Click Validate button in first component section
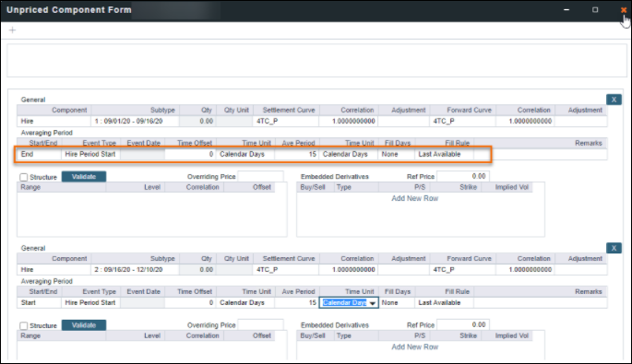The height and width of the screenshot is (364, 632). (84, 177)
